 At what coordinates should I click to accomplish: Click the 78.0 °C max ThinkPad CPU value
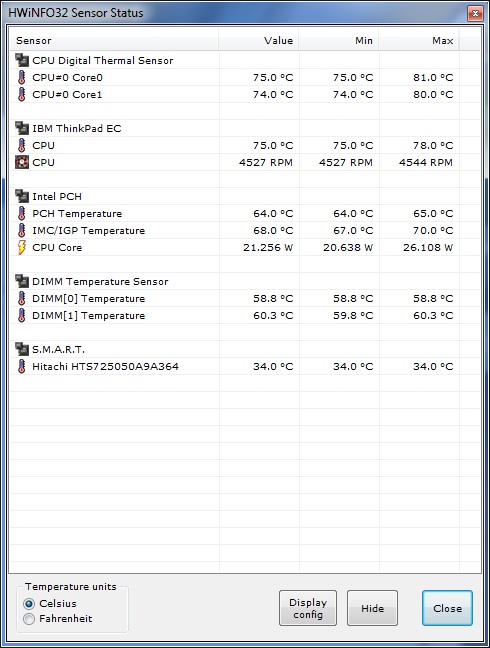(433, 146)
